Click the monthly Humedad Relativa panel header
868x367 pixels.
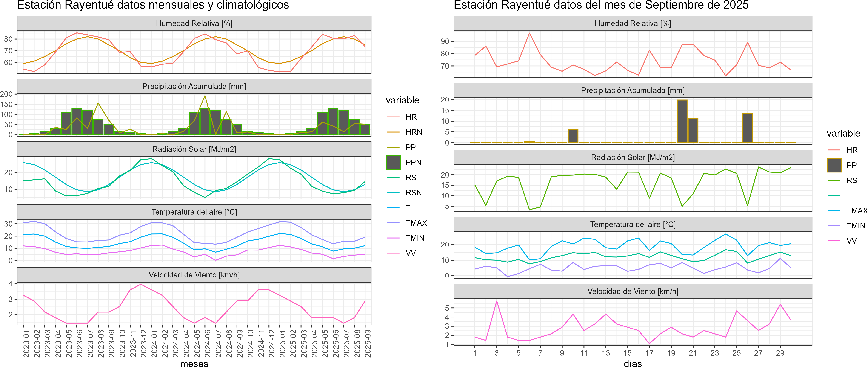[194, 23]
